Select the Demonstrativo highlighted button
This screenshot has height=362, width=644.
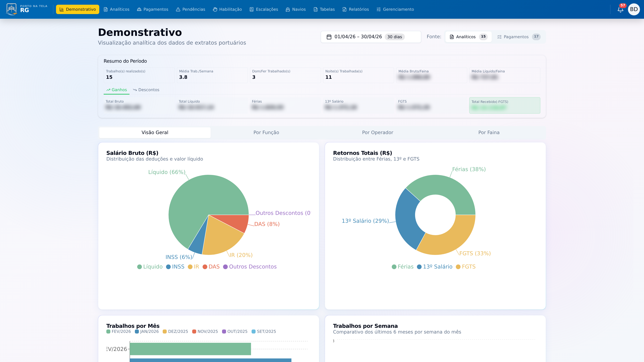tap(77, 9)
